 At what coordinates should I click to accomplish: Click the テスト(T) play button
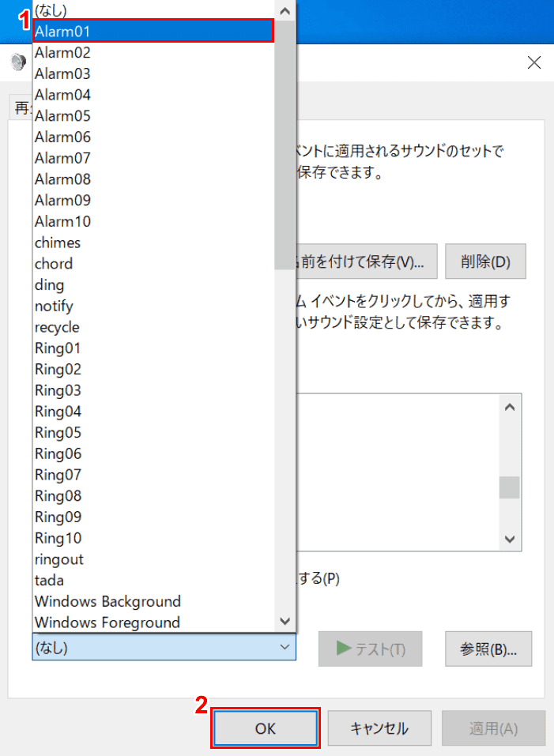(x=371, y=649)
